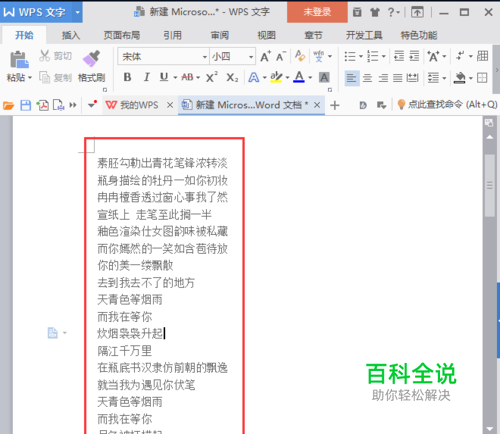Switch to the 视图 tab
Viewport: 500px width, 434px height.
266,35
